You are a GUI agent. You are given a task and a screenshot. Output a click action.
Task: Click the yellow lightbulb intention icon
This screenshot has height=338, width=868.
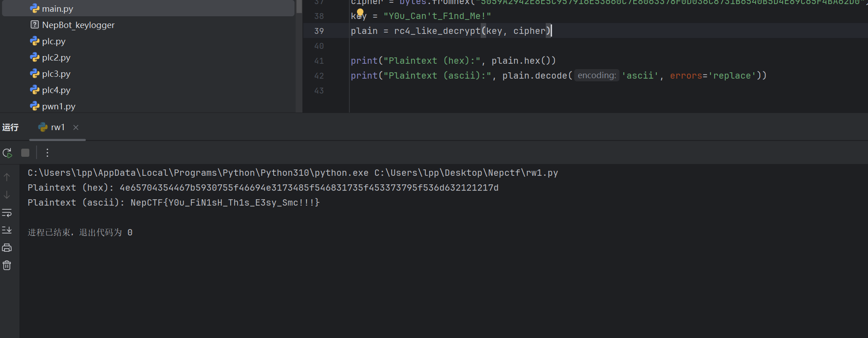(360, 12)
